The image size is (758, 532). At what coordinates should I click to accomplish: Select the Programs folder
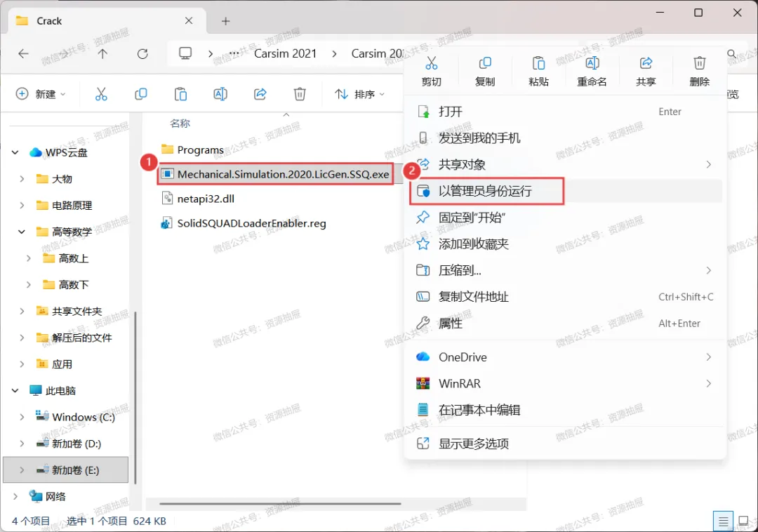(192, 149)
